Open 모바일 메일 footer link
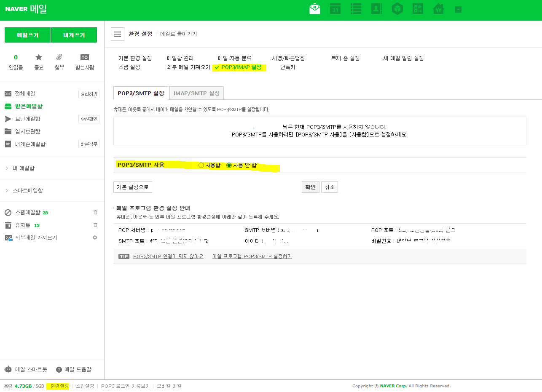The image size is (542, 392). (169, 386)
